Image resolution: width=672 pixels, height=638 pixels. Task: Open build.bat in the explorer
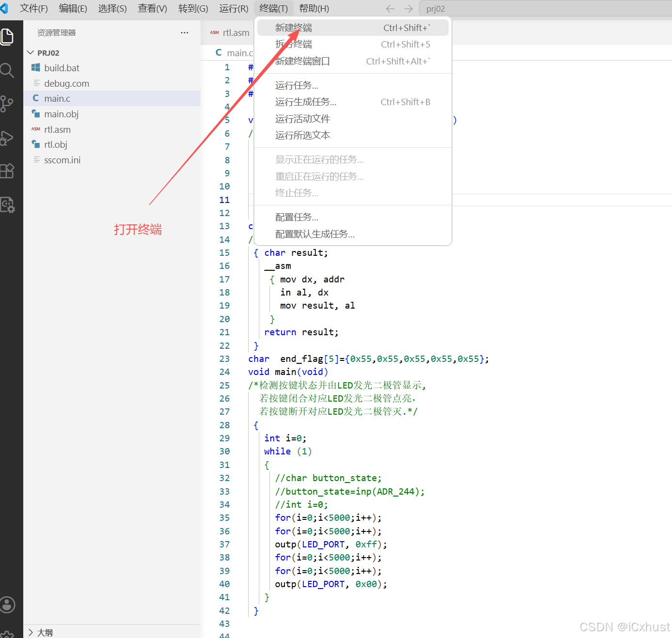click(x=112, y=68)
